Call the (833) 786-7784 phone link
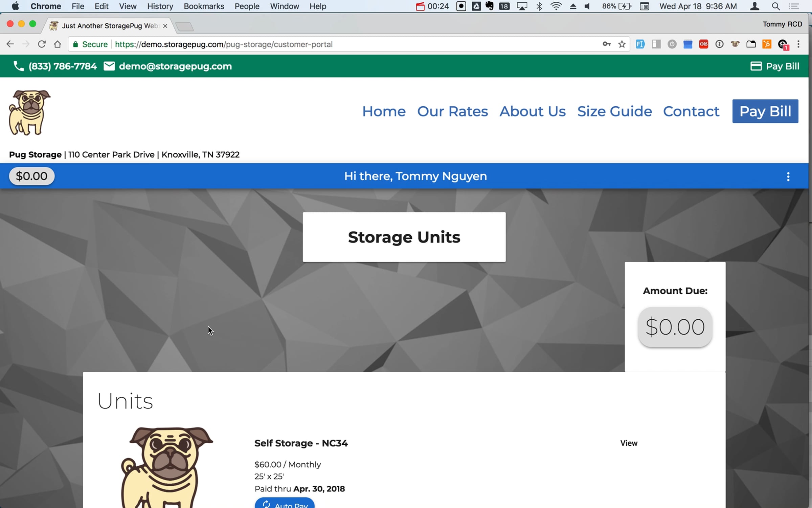 click(63, 66)
